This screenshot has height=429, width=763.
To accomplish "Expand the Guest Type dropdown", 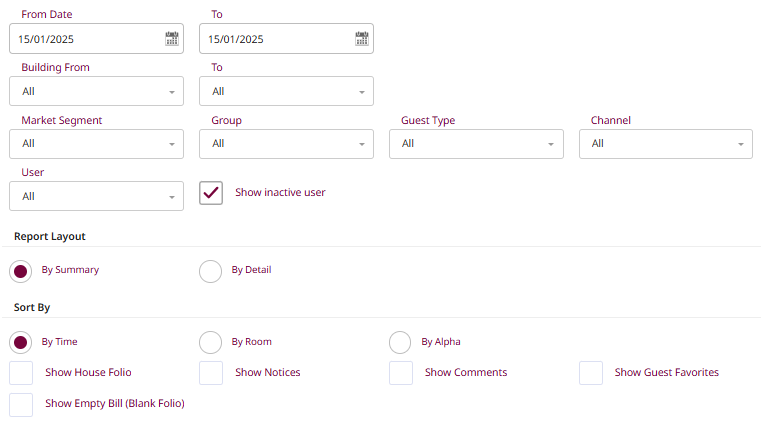I will point(476,143).
